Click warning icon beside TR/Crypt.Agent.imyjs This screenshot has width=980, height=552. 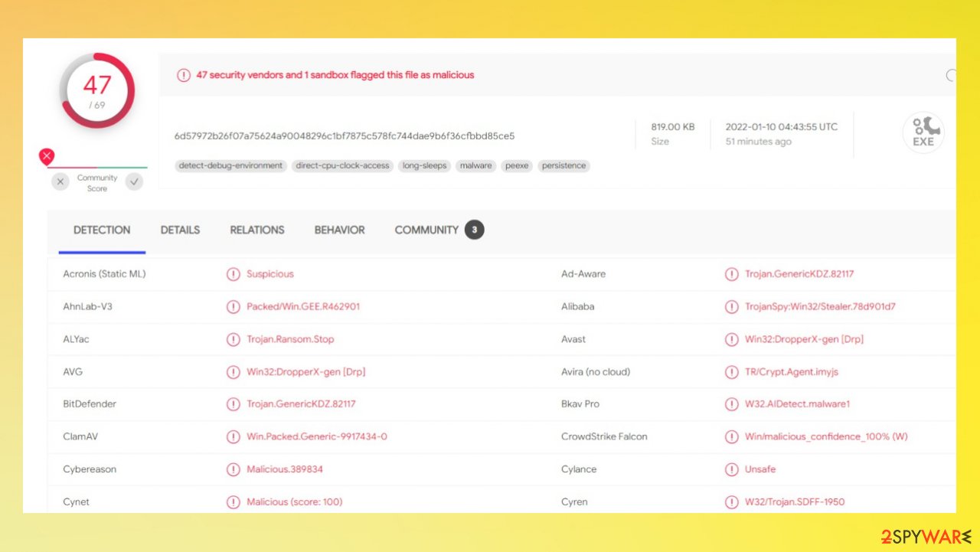click(732, 372)
